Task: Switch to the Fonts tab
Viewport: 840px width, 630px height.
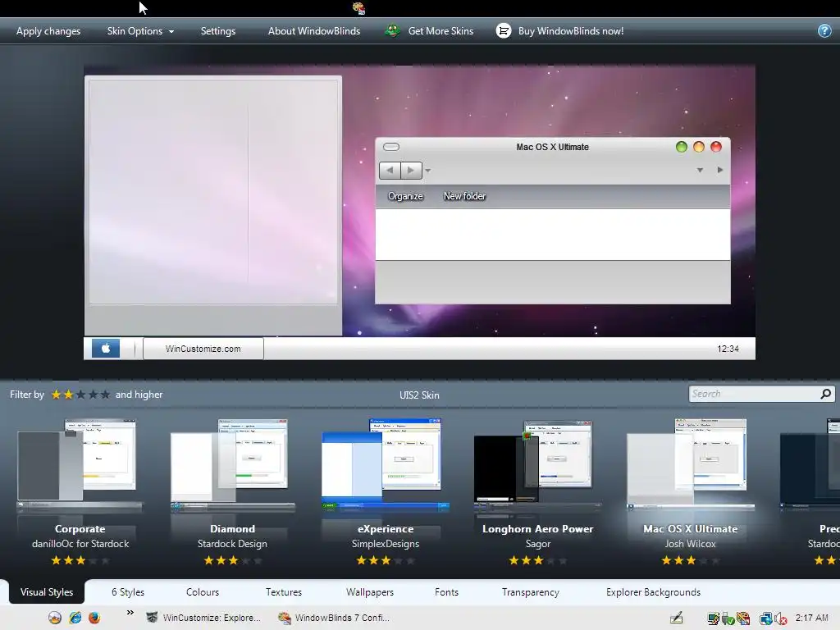Action: pos(447,592)
